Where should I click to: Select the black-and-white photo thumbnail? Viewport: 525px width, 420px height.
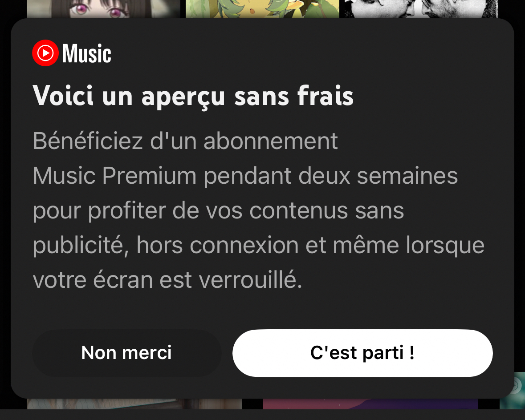419,9
